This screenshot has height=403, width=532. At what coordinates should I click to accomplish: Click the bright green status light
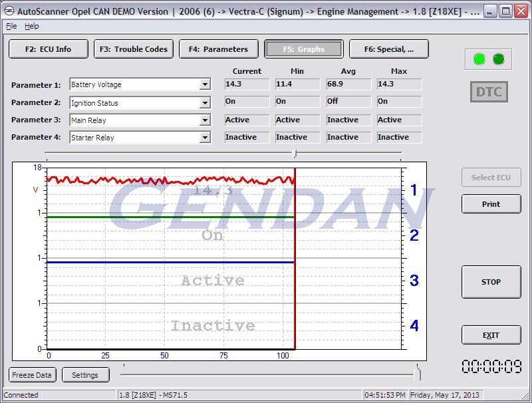(x=479, y=60)
